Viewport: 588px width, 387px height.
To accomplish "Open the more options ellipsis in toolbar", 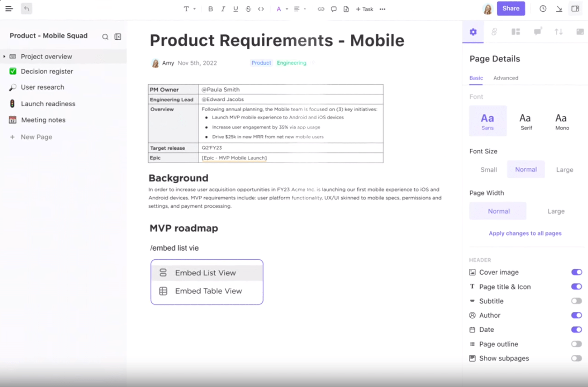I will point(382,9).
